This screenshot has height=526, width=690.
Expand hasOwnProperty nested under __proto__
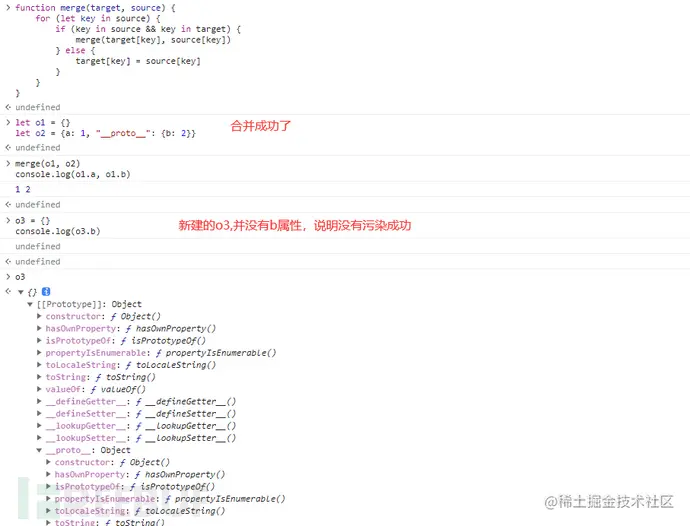coord(48,475)
